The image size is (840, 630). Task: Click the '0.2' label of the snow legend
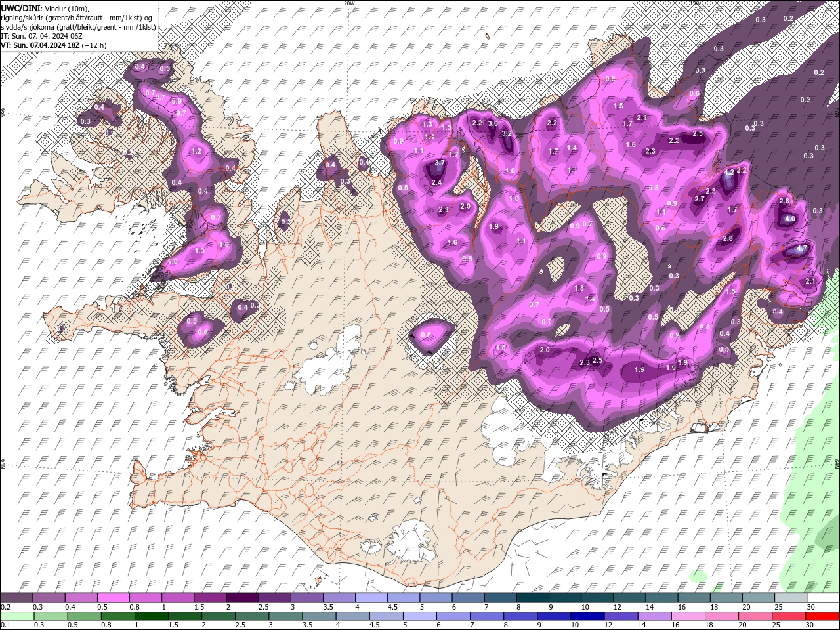click(5, 607)
